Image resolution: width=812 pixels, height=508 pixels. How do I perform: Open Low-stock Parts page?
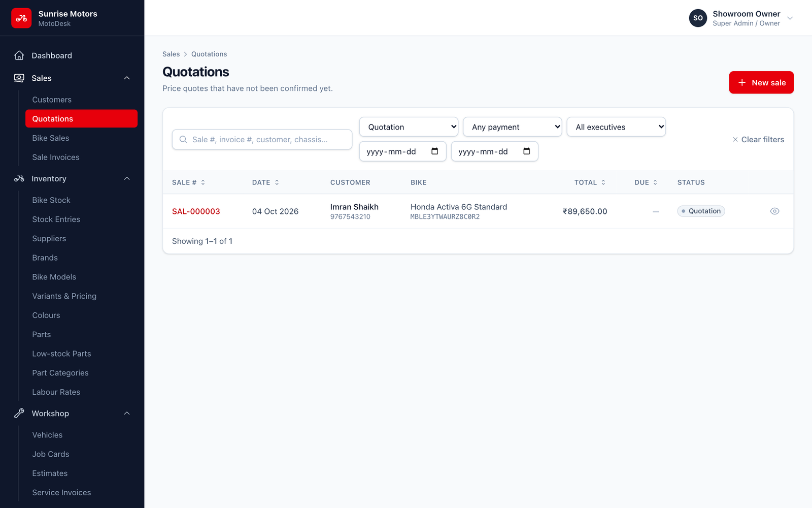tap(62, 354)
